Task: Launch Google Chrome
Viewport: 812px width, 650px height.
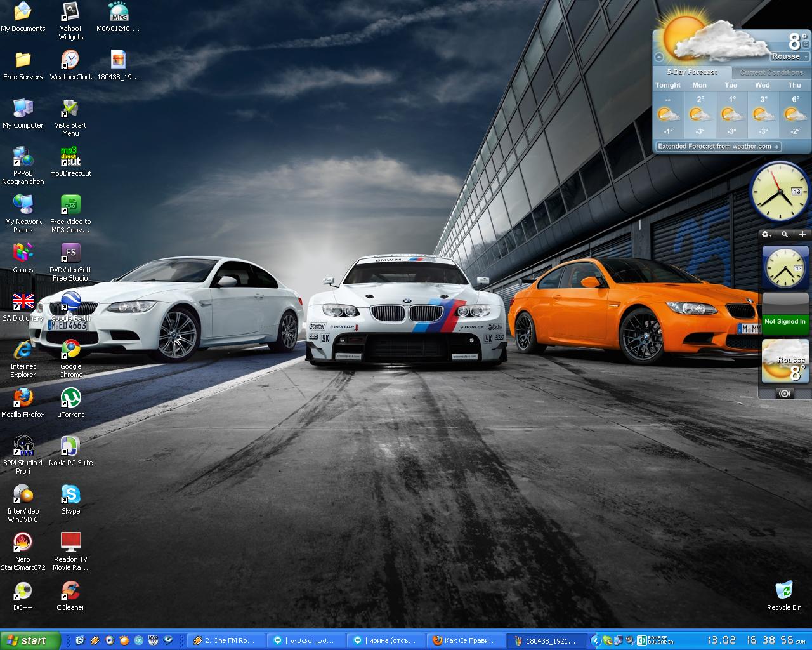Action: pos(70,359)
